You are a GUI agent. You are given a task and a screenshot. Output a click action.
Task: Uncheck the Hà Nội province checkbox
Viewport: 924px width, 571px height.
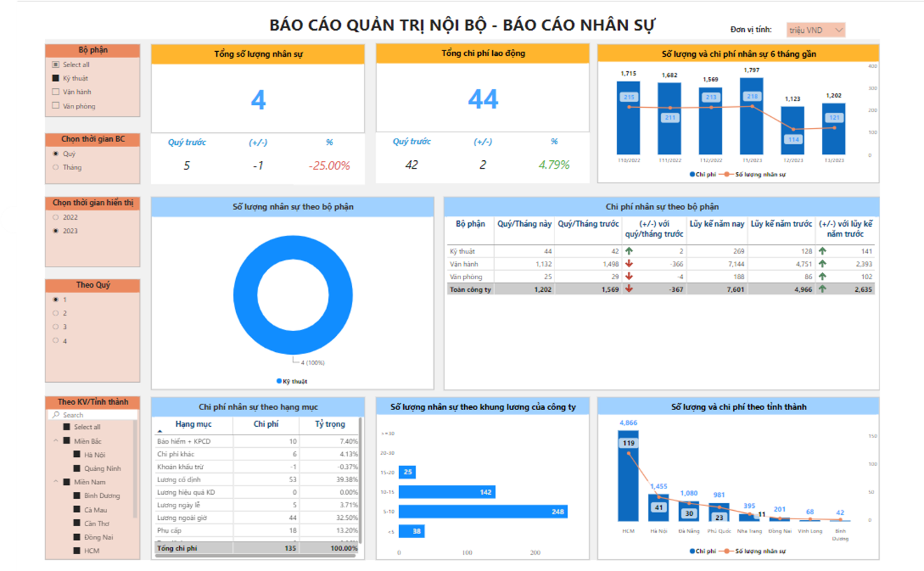(77, 455)
